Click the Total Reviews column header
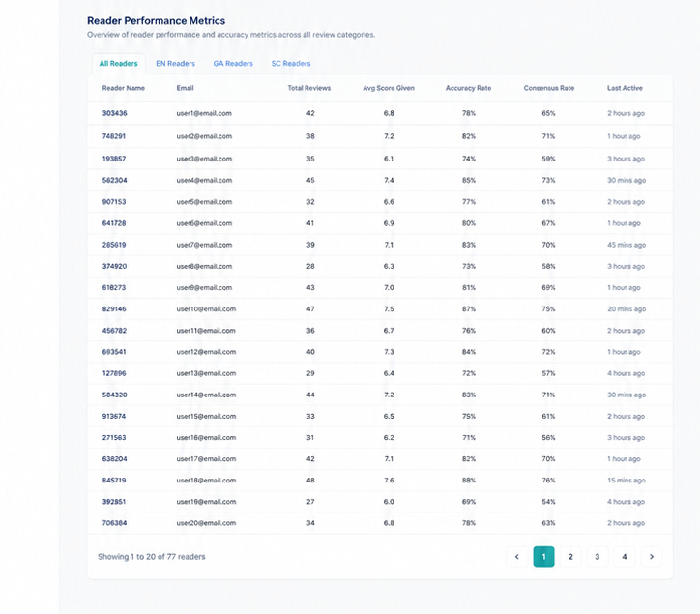The height and width of the screenshot is (614, 700). point(309,88)
